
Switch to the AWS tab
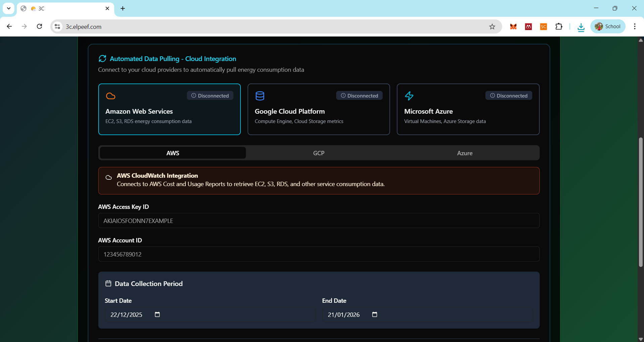[x=173, y=153]
